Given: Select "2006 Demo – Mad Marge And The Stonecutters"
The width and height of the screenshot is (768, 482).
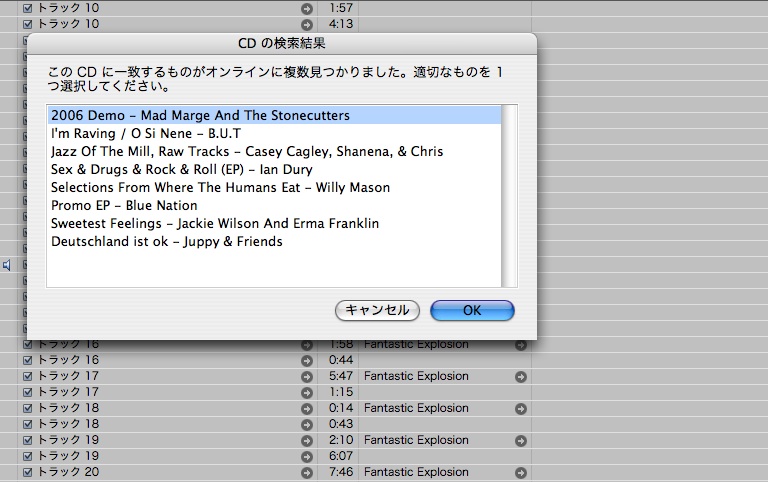Looking at the screenshot, I should point(274,115).
